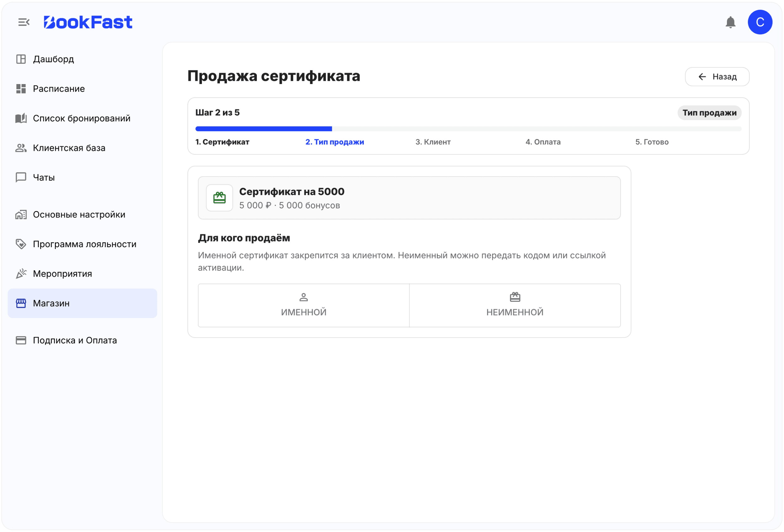Click step 5. Готово
Image resolution: width=784 pixels, height=532 pixels.
click(x=652, y=142)
